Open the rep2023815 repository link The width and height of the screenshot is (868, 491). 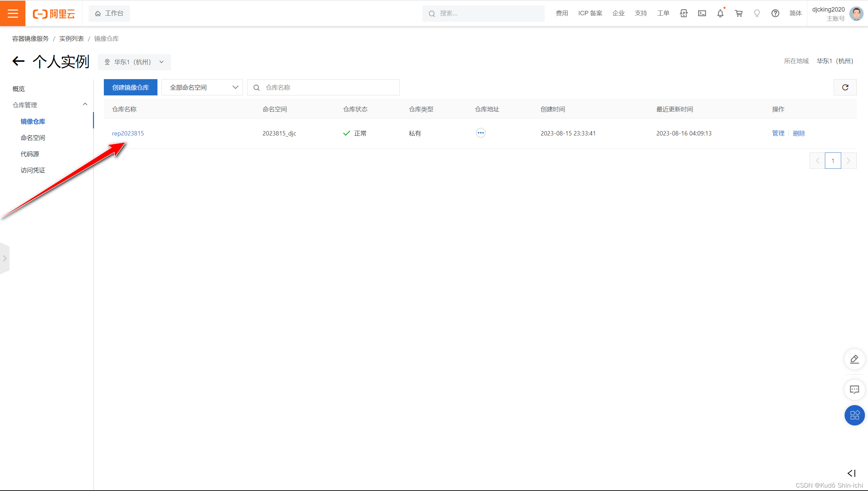click(128, 133)
